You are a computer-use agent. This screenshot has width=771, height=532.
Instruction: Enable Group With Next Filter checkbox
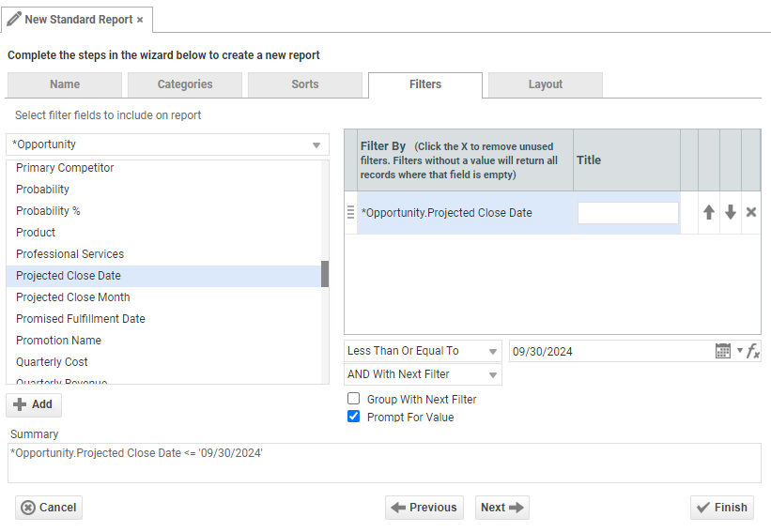pos(354,399)
